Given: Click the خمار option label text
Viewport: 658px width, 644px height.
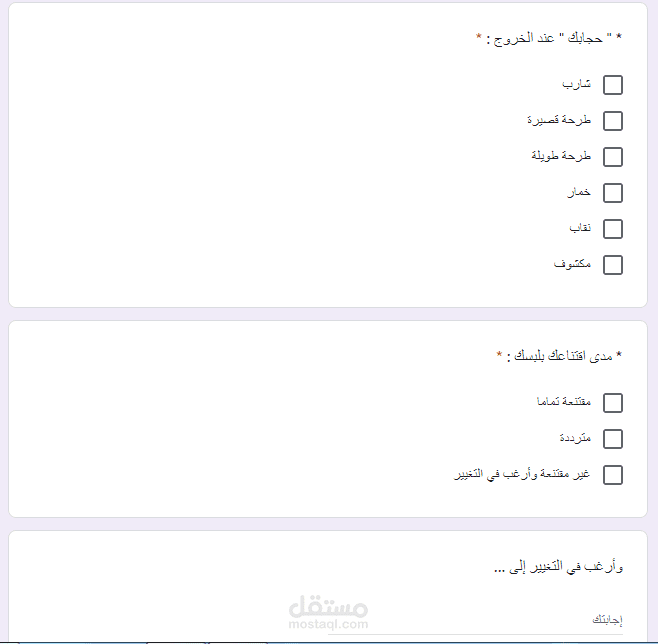Looking at the screenshot, I should pyautogui.click(x=579, y=193).
